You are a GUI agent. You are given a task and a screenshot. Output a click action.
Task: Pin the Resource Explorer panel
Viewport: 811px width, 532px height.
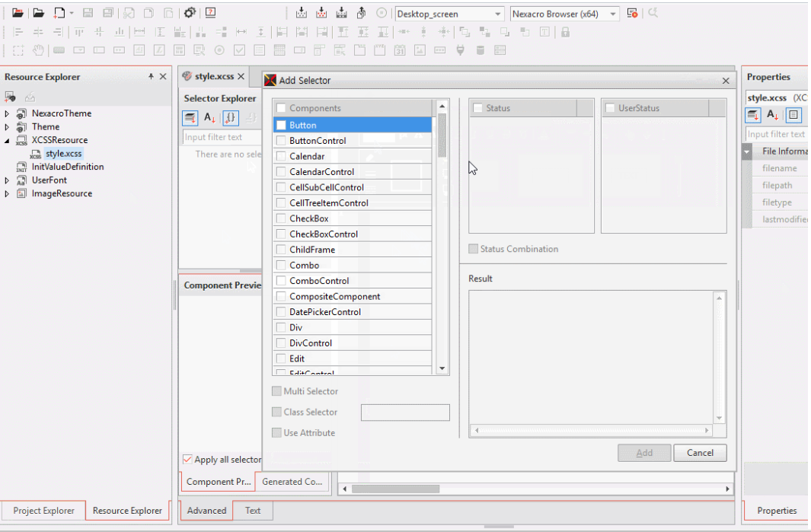pyautogui.click(x=151, y=77)
